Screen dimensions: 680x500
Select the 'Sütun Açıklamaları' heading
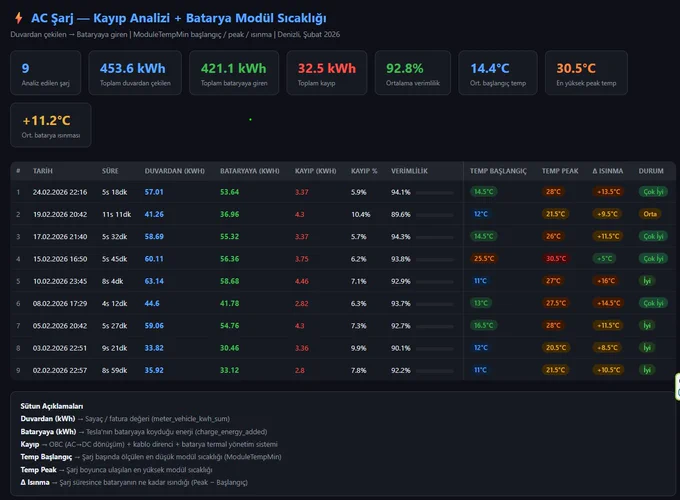[x=52, y=406]
